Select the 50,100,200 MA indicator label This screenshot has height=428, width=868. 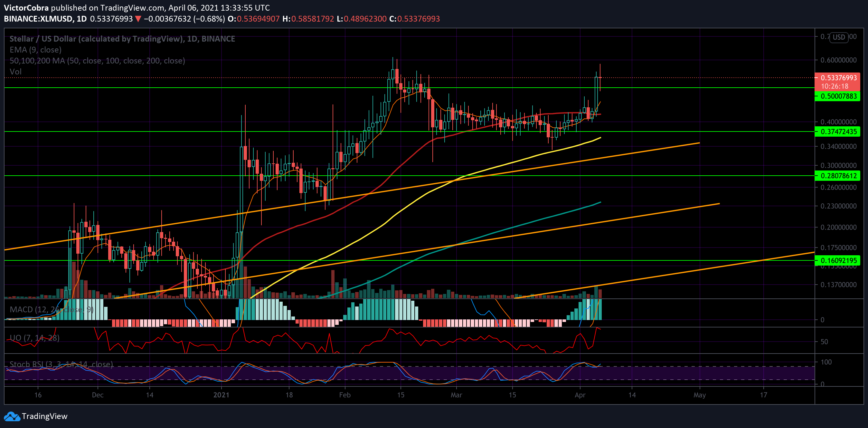click(97, 61)
